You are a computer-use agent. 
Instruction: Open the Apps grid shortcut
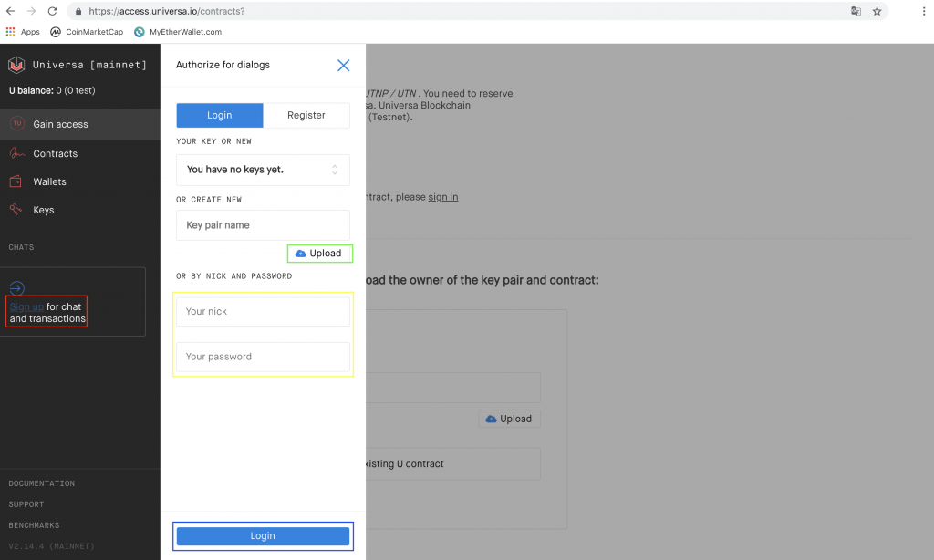[23, 32]
